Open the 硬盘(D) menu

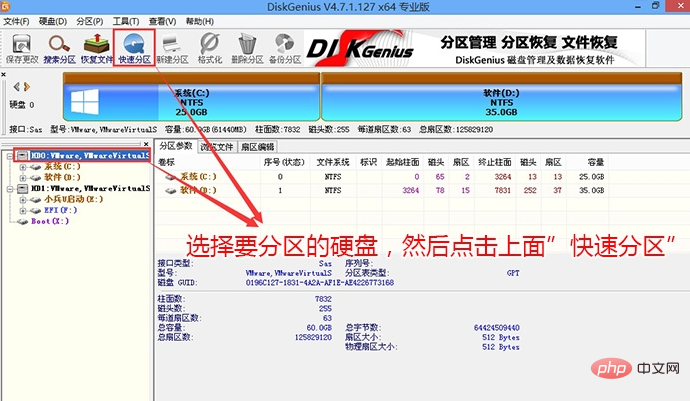click(52, 21)
